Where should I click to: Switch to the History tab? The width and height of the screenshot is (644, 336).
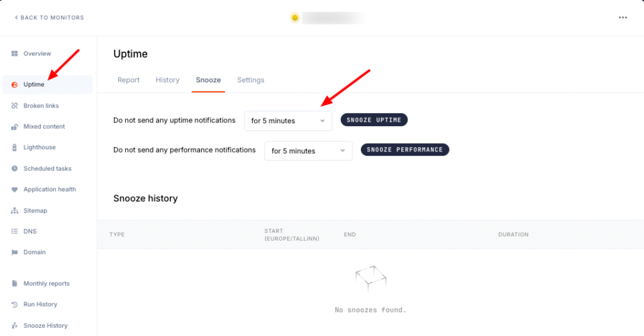(x=167, y=80)
